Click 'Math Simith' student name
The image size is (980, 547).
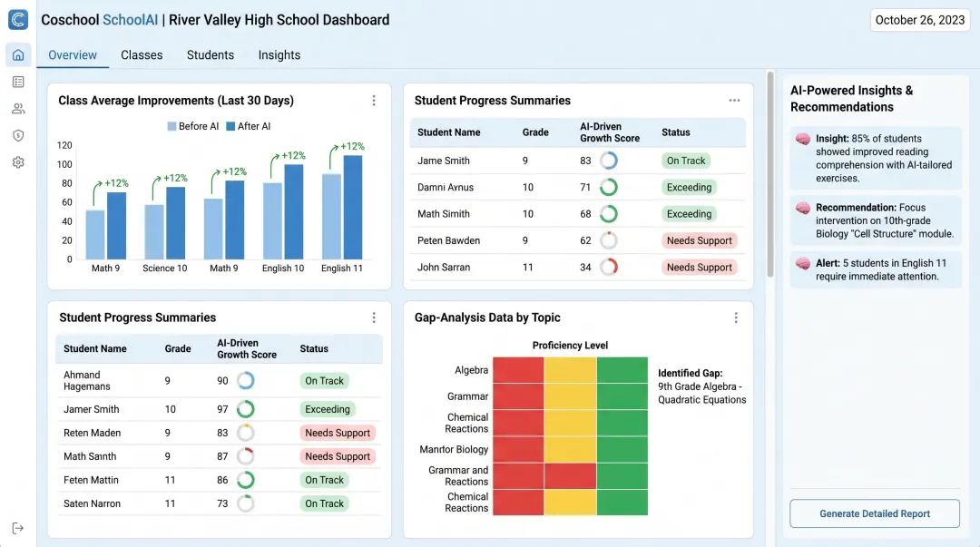point(443,214)
